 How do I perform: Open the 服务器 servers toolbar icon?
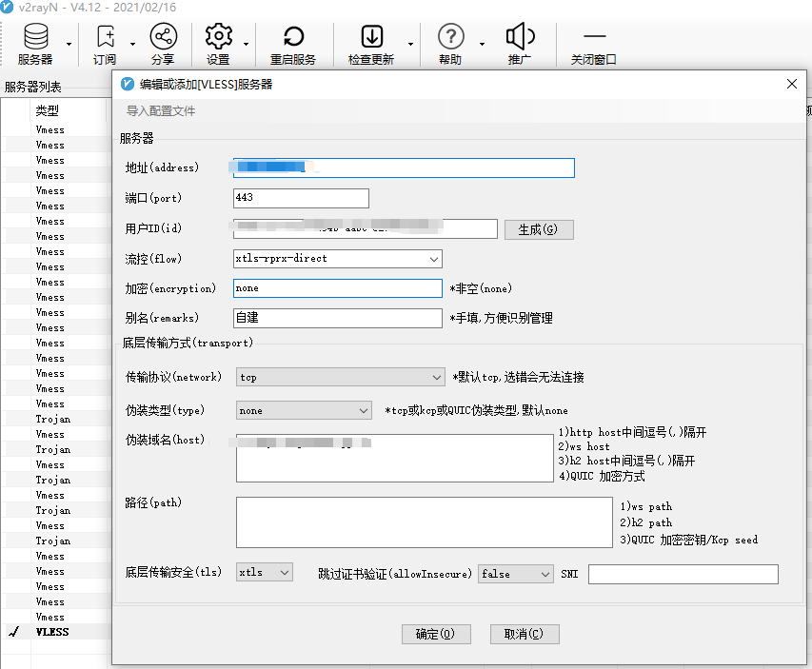click(x=35, y=45)
